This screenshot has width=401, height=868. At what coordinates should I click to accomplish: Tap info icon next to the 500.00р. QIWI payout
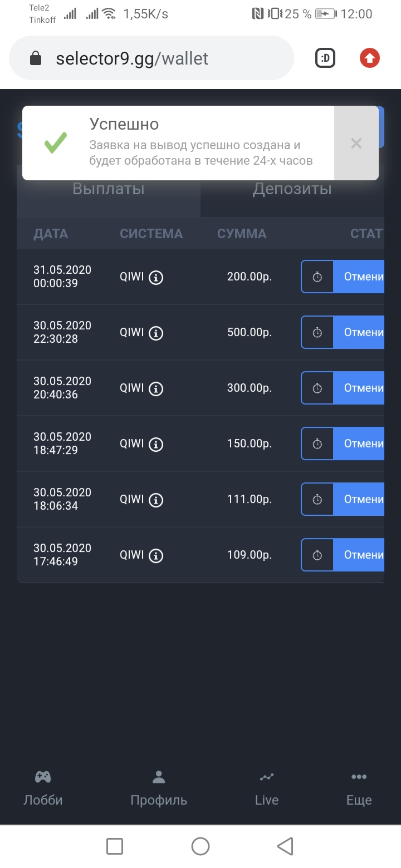(x=157, y=333)
